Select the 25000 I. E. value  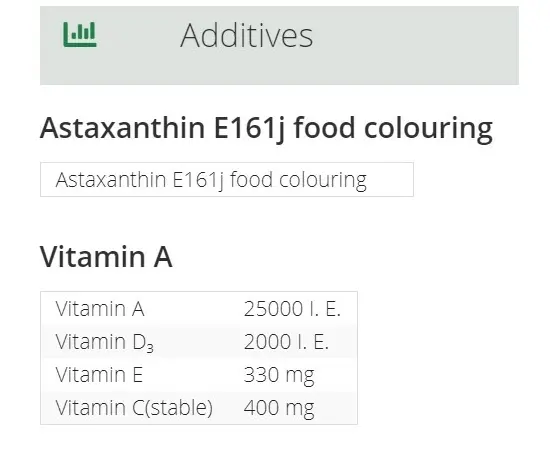[x=292, y=309]
